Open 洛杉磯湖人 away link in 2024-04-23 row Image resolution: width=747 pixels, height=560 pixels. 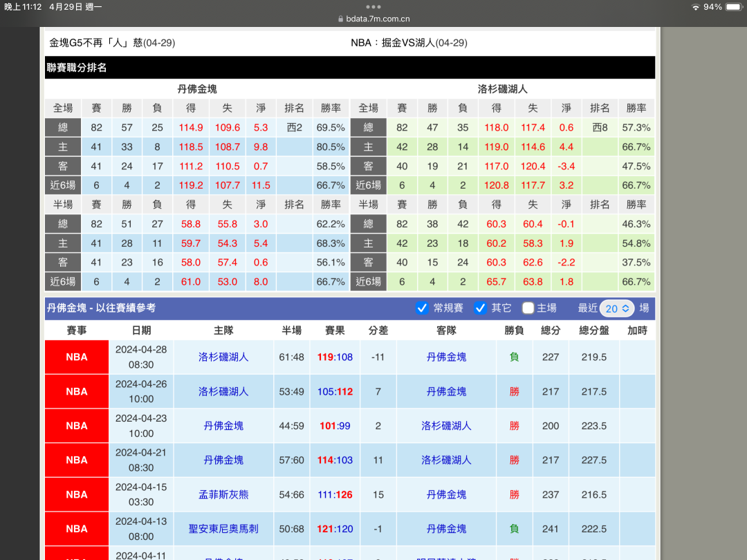[x=446, y=426]
